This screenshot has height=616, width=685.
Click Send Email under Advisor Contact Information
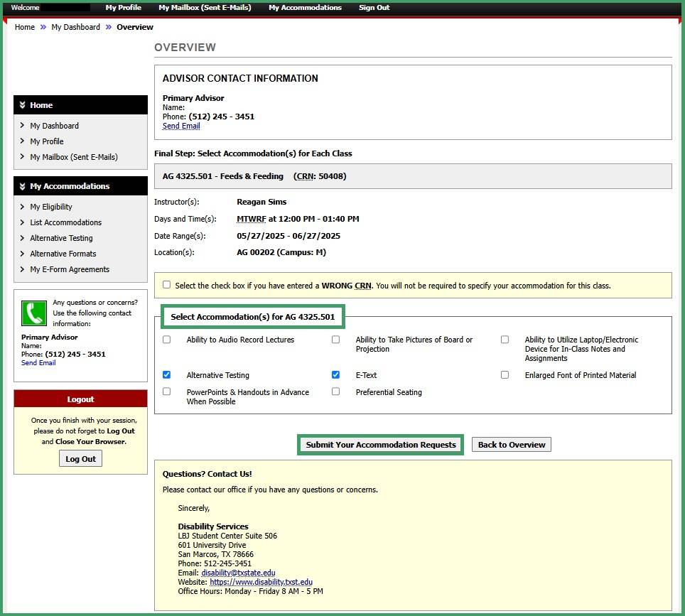pos(181,126)
